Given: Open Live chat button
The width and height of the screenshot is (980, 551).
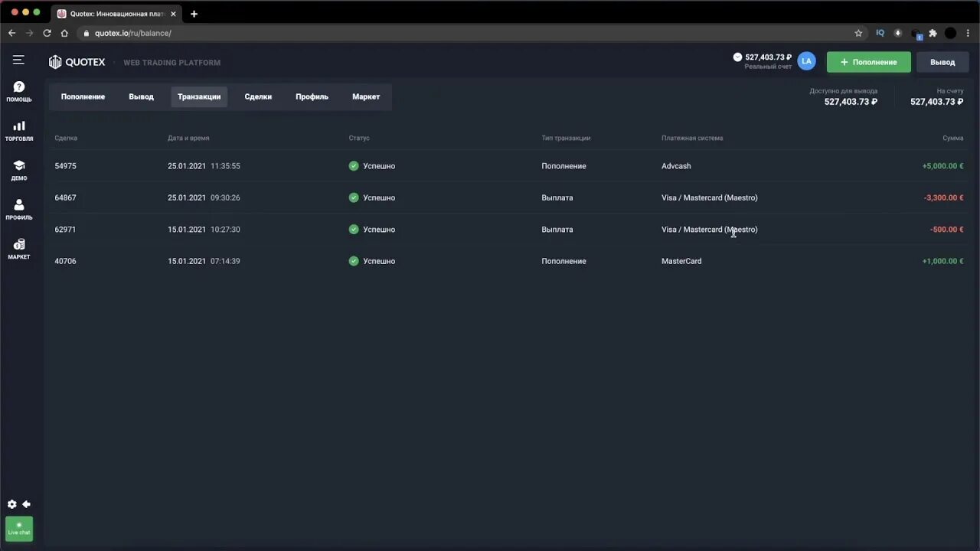Looking at the screenshot, I should [19, 529].
